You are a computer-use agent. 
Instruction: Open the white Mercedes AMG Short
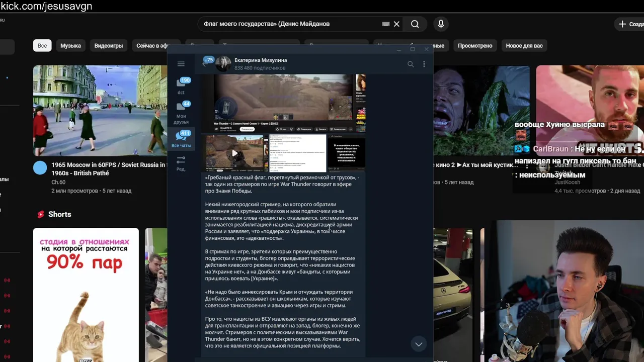coord(453,295)
